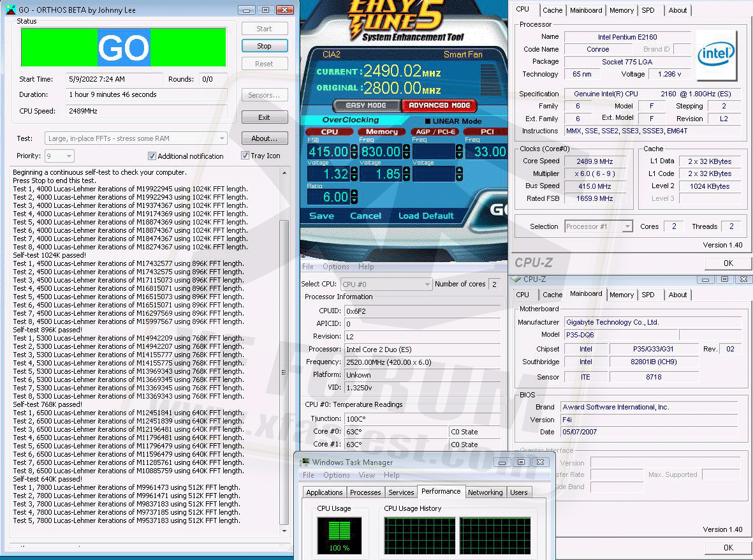Toggle Tray Icon checkbox
This screenshot has width=753, height=560.
coord(245,156)
